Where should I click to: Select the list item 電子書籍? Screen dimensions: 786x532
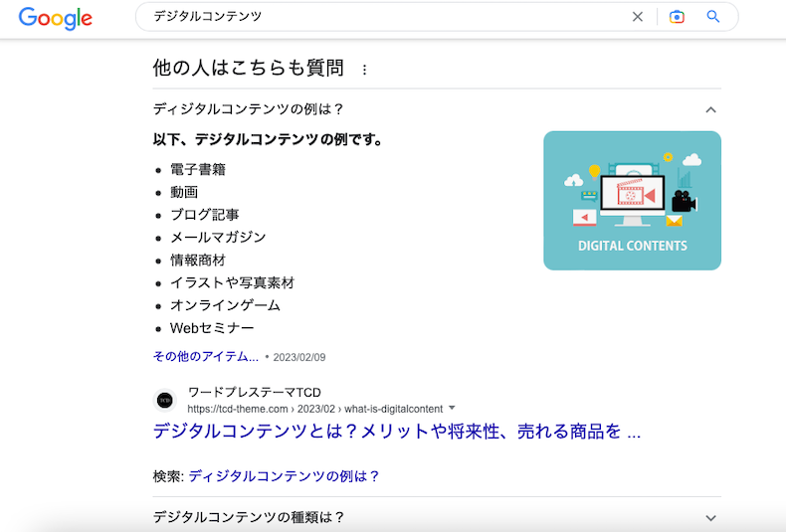pyautogui.click(x=198, y=169)
